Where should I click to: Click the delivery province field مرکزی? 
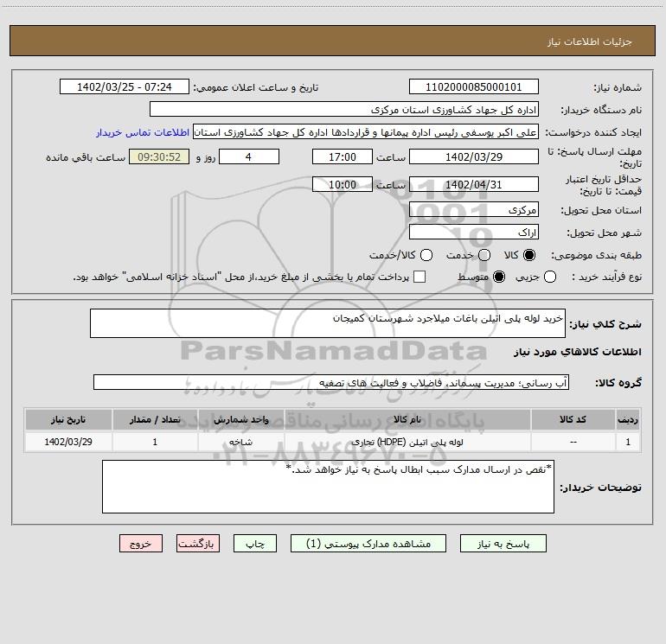(x=474, y=210)
